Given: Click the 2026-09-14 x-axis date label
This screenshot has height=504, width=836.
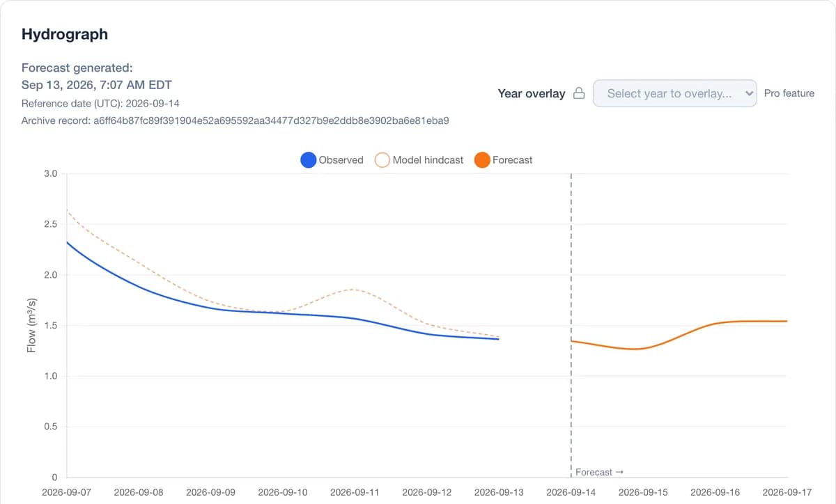Looking at the screenshot, I should tap(571, 492).
